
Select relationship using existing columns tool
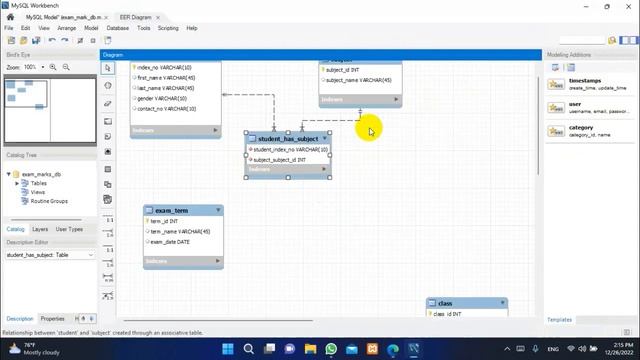point(108,296)
